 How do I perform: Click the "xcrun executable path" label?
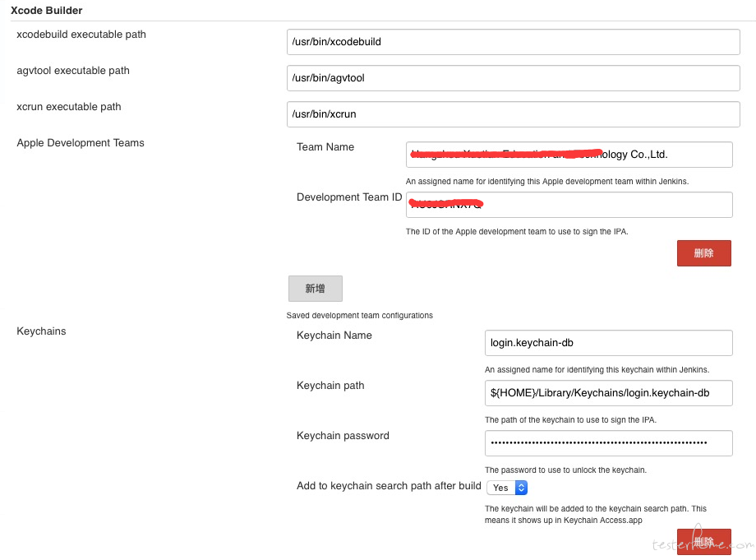[x=68, y=107]
